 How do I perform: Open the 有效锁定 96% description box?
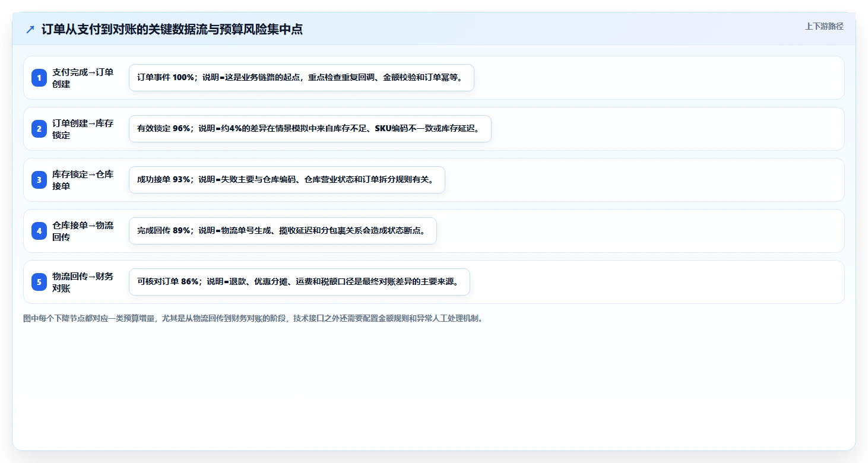(310, 129)
